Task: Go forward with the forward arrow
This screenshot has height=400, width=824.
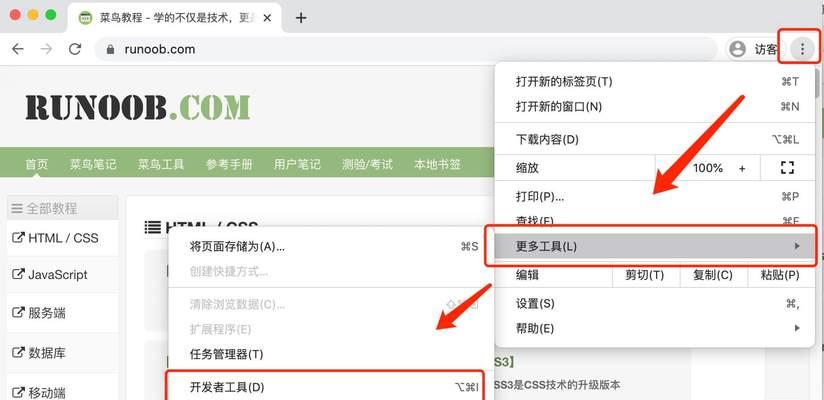Action: pos(47,49)
